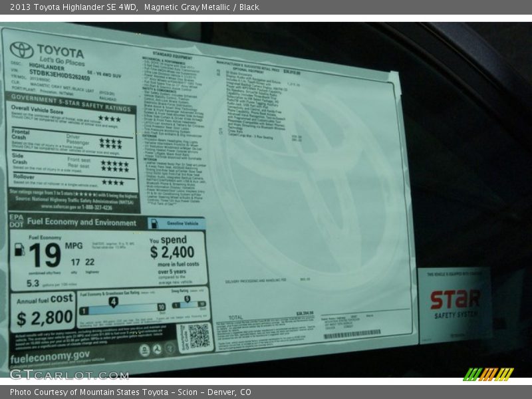Click the Rollover four-star rating
Image resolution: width=532 pixels, height=399 pixels.
[x=113, y=181]
